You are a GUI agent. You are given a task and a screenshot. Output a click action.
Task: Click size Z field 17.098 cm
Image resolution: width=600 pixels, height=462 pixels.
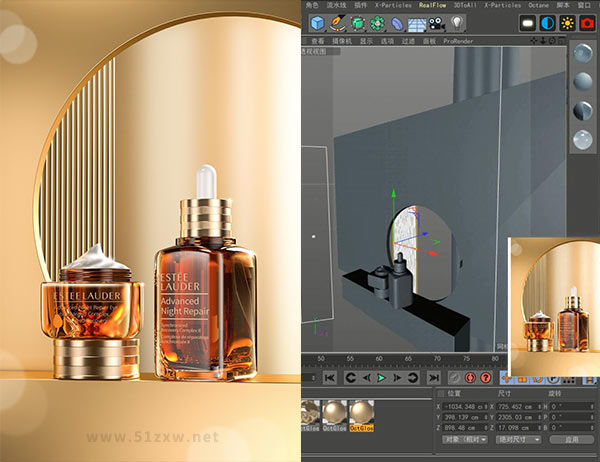(x=518, y=428)
